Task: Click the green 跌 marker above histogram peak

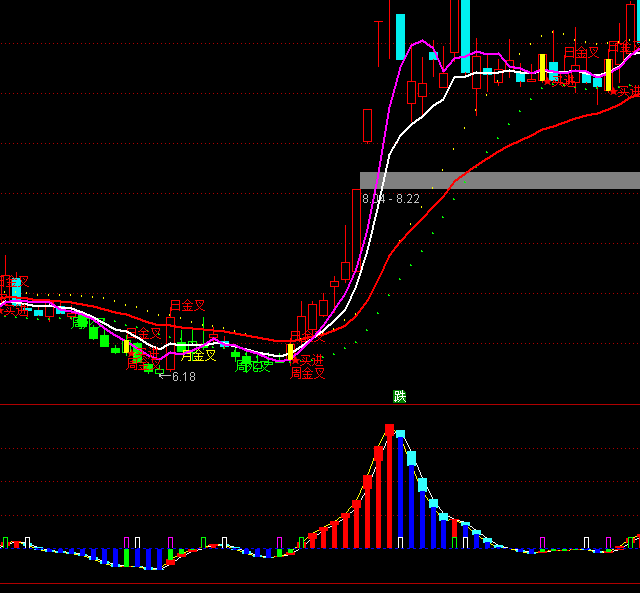Action: point(400,396)
